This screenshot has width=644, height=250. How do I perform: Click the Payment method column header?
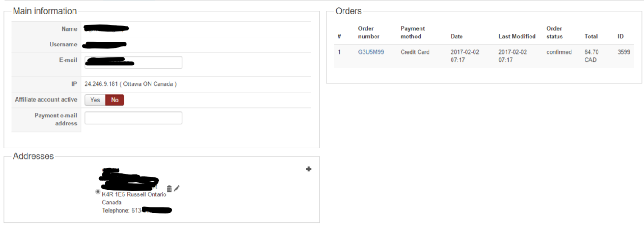pos(412,32)
